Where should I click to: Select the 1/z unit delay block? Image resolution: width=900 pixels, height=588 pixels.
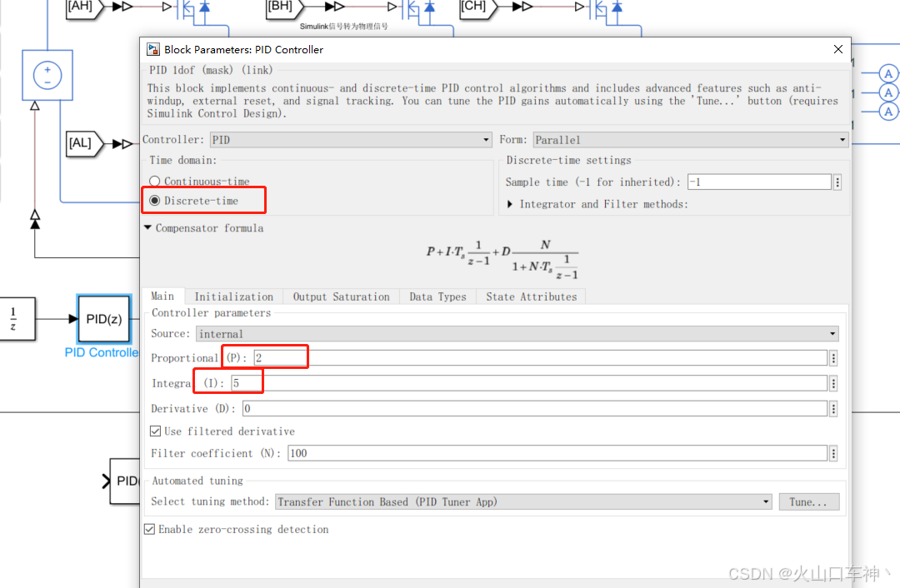click(x=17, y=319)
